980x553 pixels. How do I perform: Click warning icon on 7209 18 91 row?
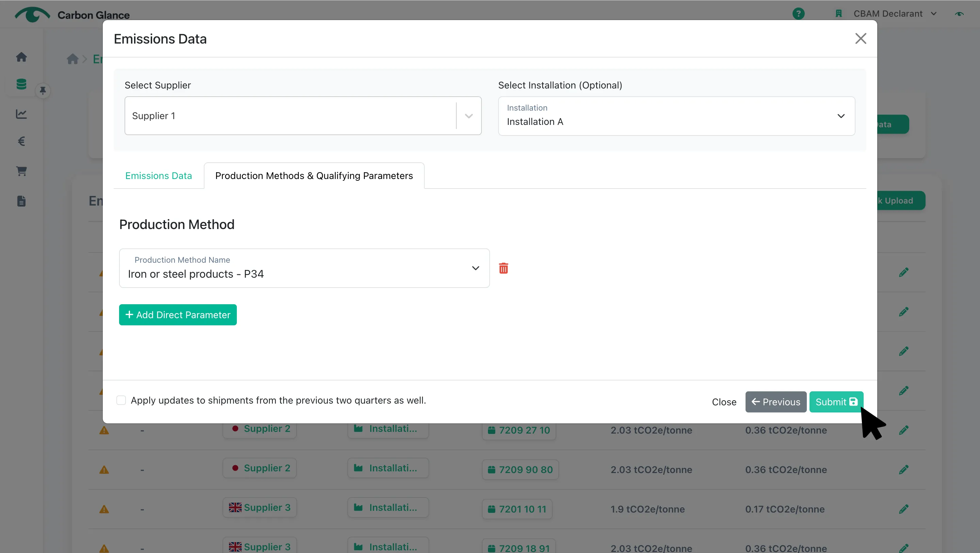click(104, 549)
